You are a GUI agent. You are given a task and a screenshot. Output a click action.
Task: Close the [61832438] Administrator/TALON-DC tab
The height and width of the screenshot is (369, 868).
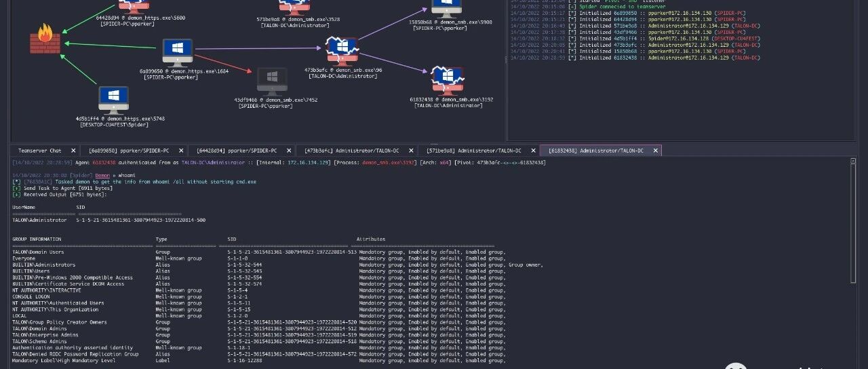pos(655,151)
